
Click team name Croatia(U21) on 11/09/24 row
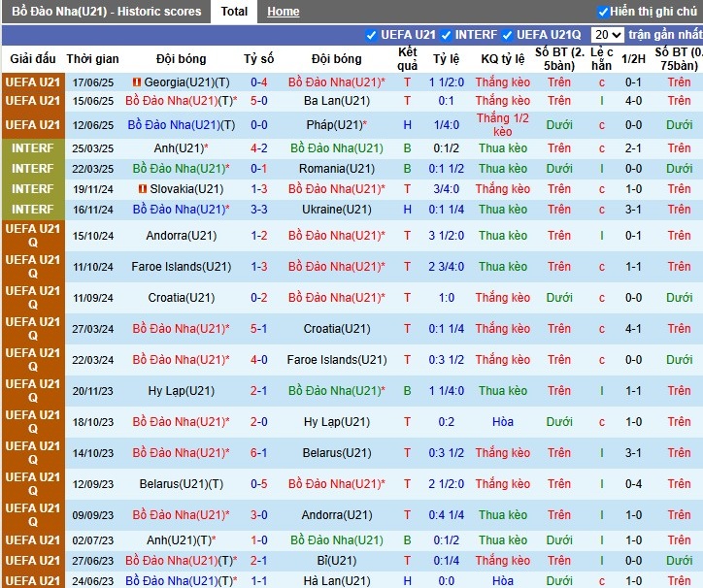pyautogui.click(x=182, y=298)
